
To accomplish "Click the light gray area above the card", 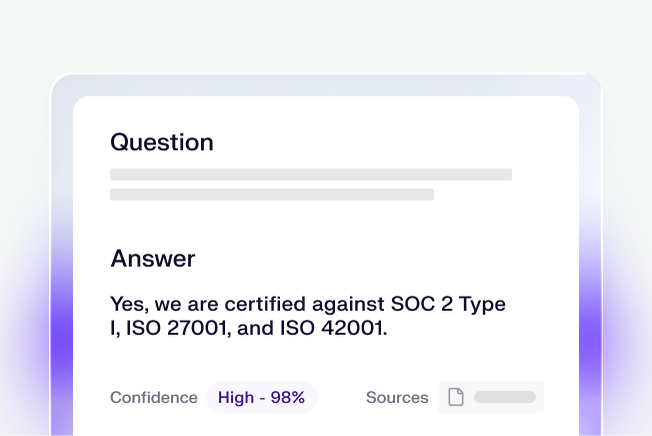I will pos(326,35).
